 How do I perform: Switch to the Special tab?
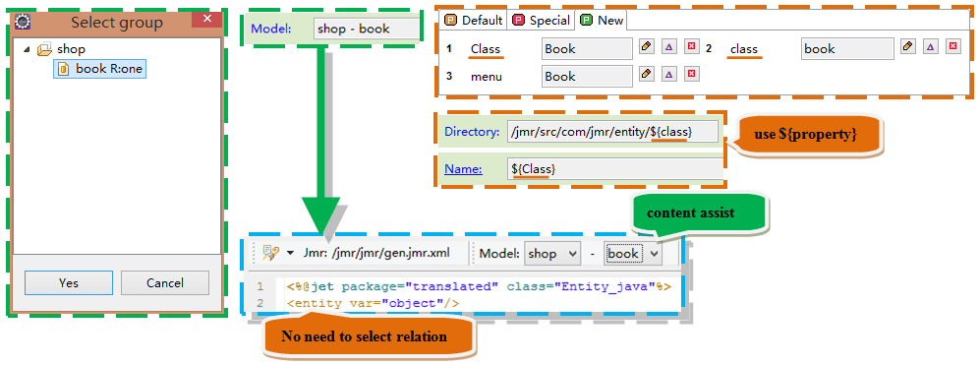coord(542,20)
